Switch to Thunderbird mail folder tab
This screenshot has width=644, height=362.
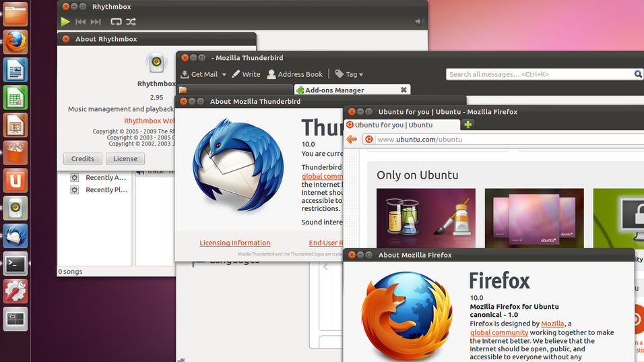235,90
